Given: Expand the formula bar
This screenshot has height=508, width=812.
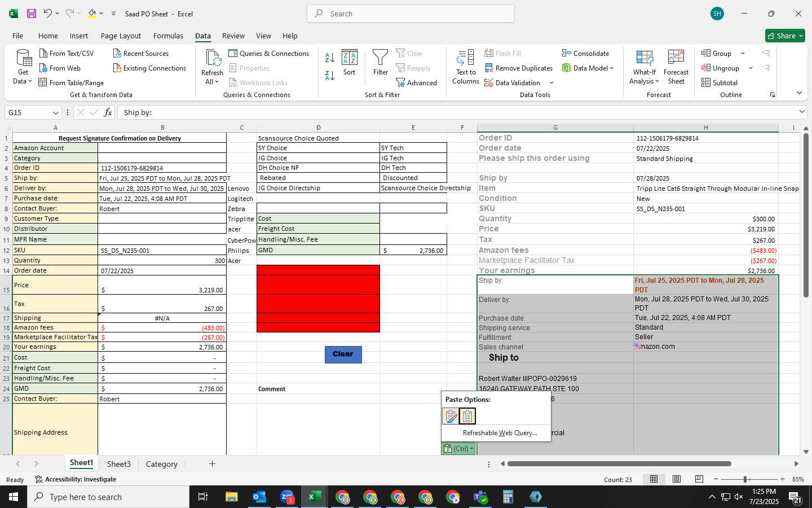Looking at the screenshot, I should point(802,112).
